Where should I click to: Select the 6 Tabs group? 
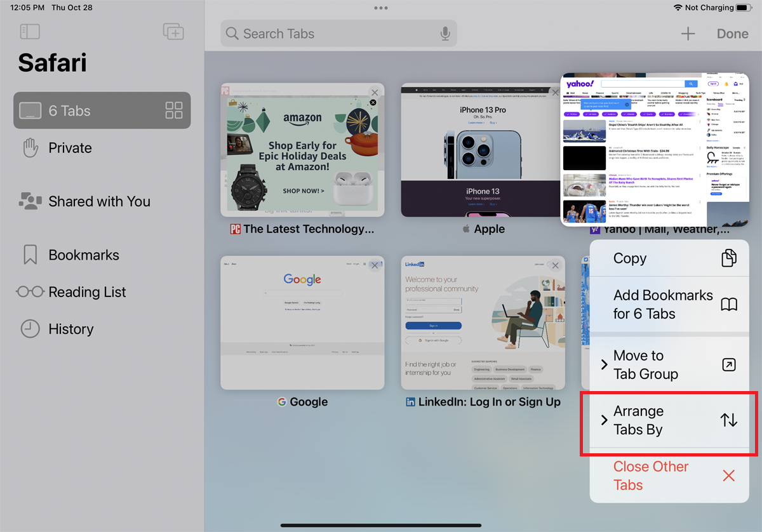click(x=102, y=110)
